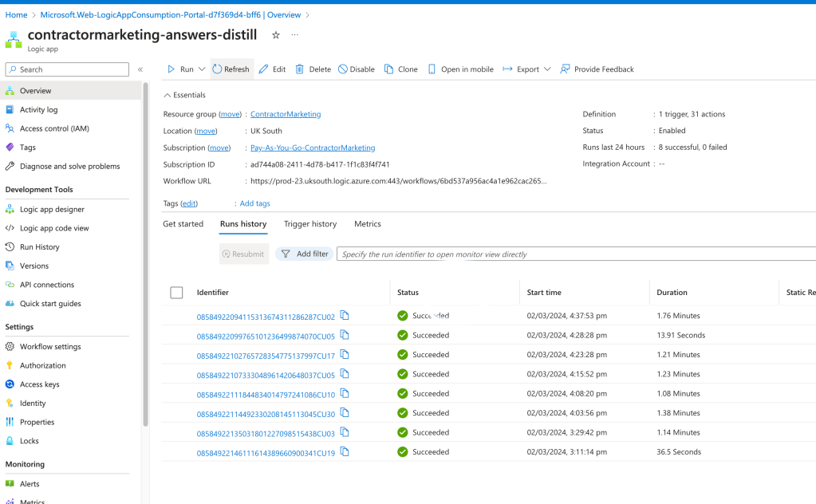816x504 pixels.
Task: Click the edit link beside Tags
Action: pos(189,203)
